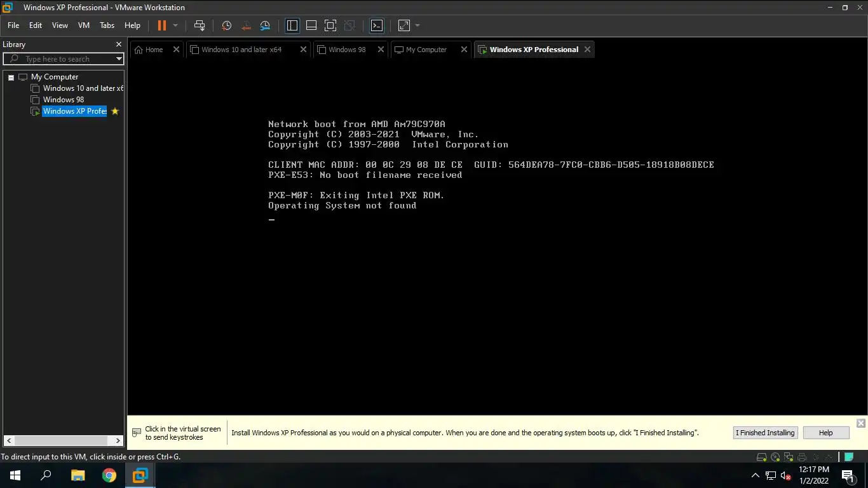This screenshot has height=488, width=868.
Task: Open the library search filter dropdown arrow
Action: click(x=119, y=59)
